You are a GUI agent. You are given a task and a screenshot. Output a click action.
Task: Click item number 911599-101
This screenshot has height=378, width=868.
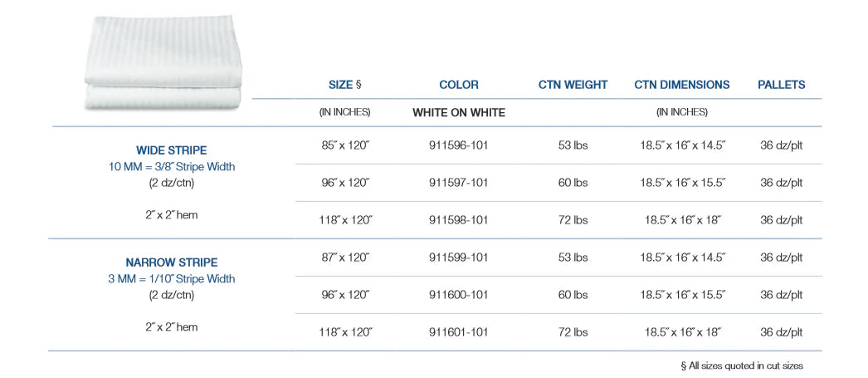click(459, 258)
